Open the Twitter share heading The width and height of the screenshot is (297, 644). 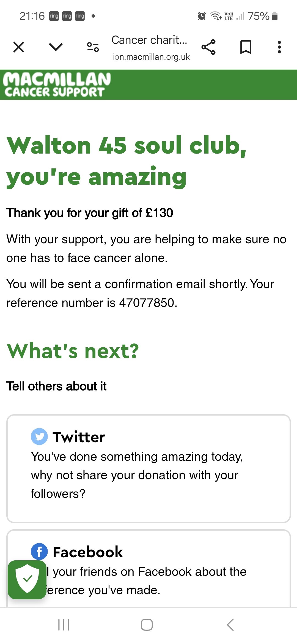(79, 437)
